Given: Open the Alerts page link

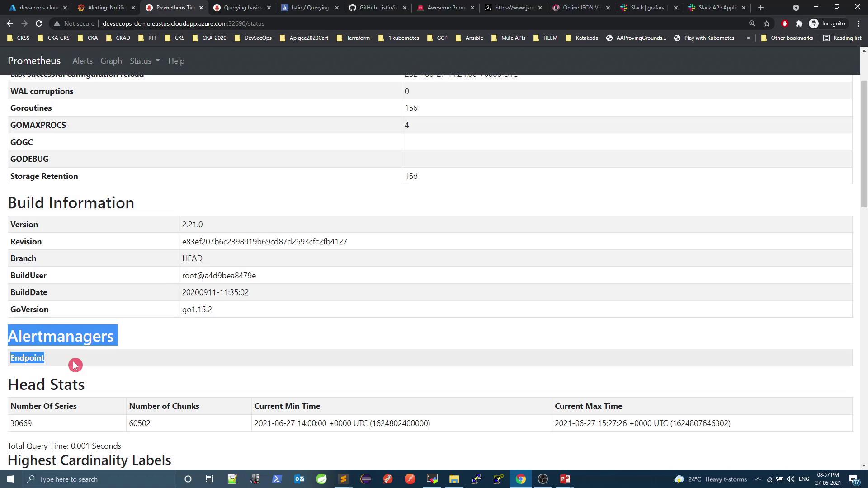Looking at the screenshot, I should click(x=82, y=61).
